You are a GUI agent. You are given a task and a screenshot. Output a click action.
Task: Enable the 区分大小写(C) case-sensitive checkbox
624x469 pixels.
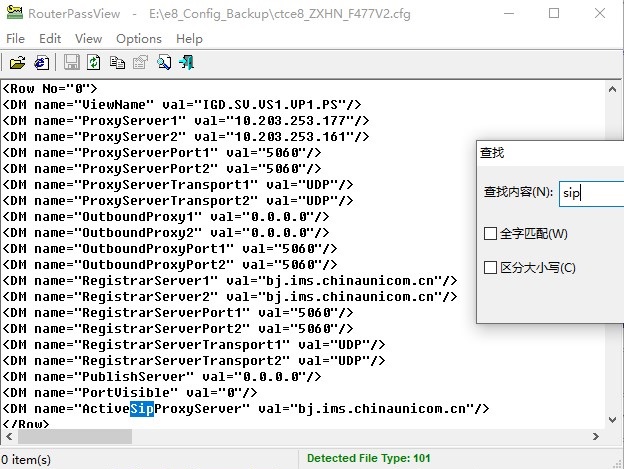(x=490, y=267)
